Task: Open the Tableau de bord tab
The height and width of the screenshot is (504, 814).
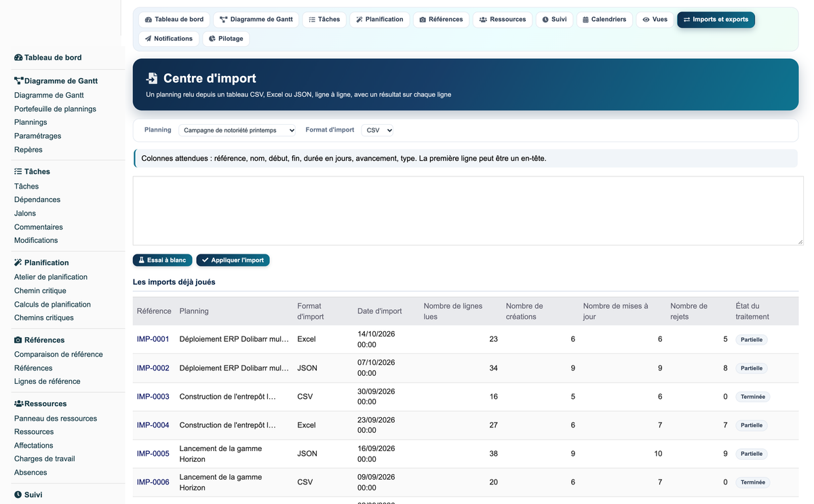Action: (174, 20)
